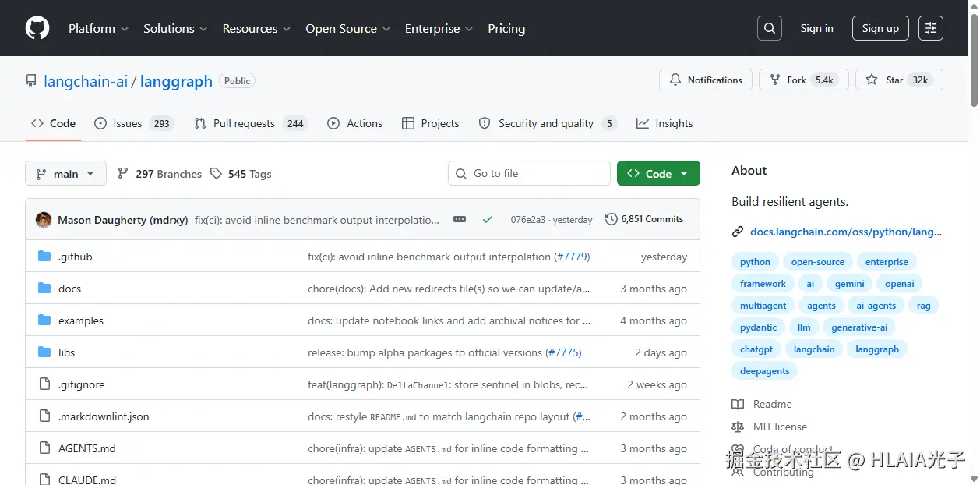Click the Sign up button
The height and width of the screenshot is (485, 980).
pyautogui.click(x=880, y=28)
